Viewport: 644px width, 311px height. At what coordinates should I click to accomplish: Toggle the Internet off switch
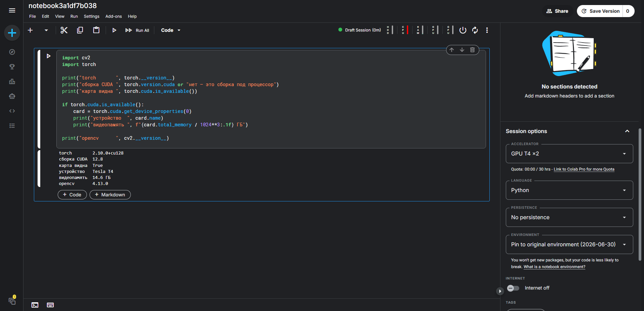pos(513,288)
